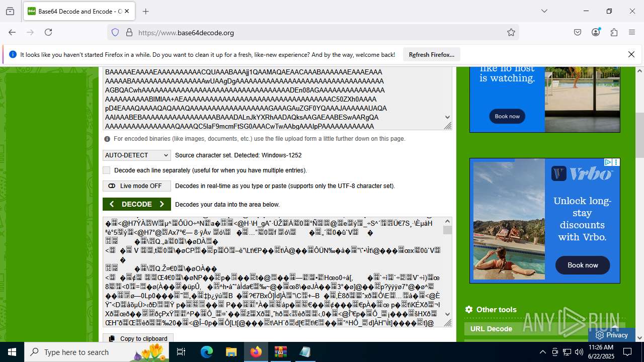Open the AdChoices icon on Vrbo ad
644x362 pixels.
click(608, 162)
